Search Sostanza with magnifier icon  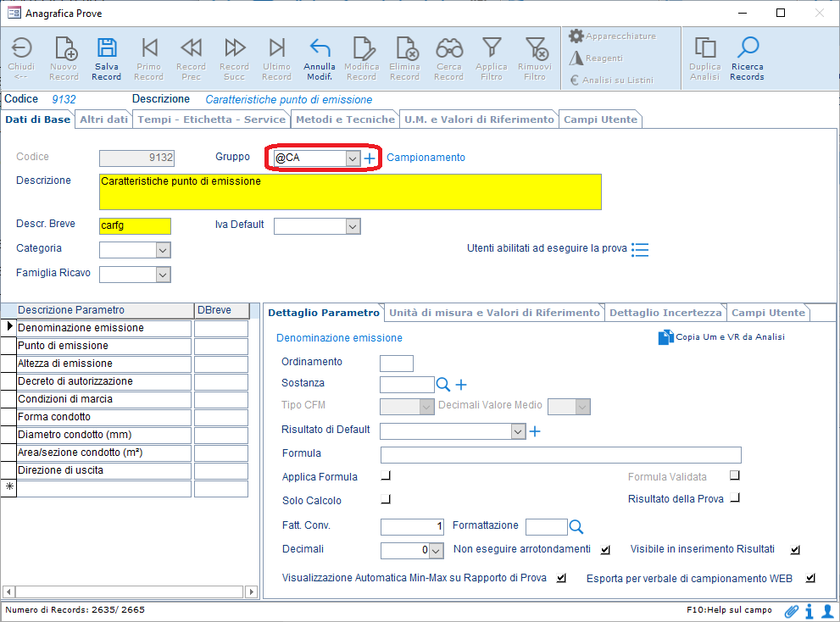[443, 384]
